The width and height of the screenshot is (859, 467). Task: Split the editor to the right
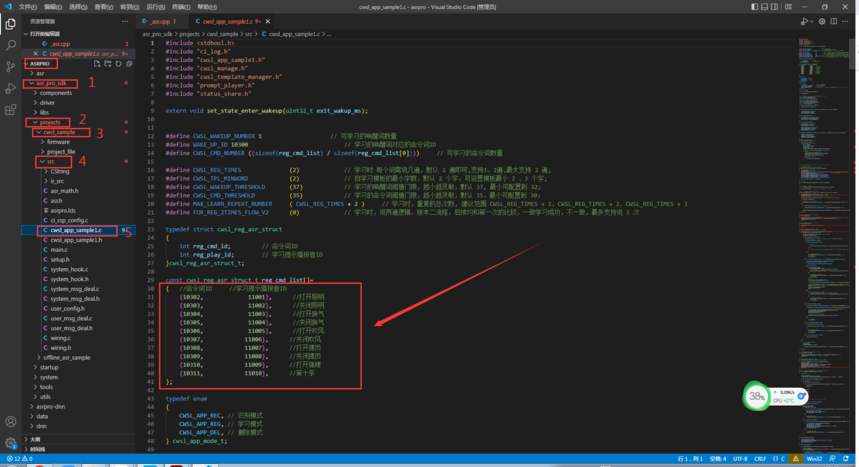pos(834,21)
